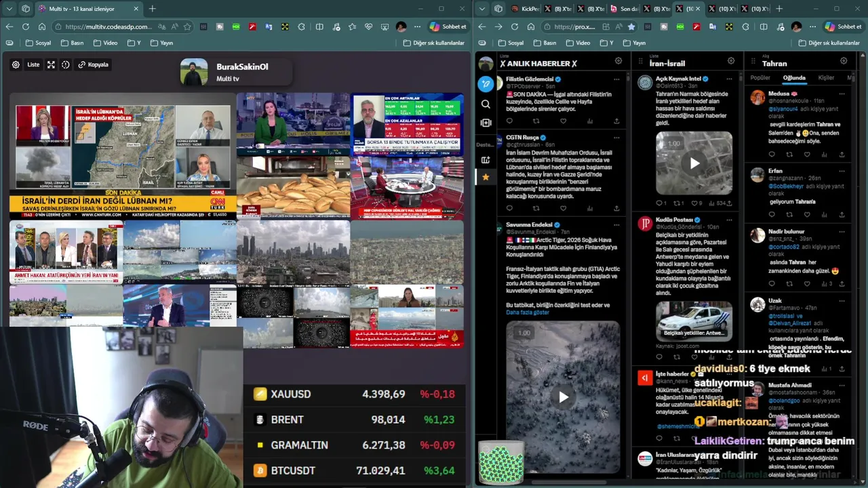Switch to Kişiler tab in Tahran column
868x488 pixels.
[826, 78]
